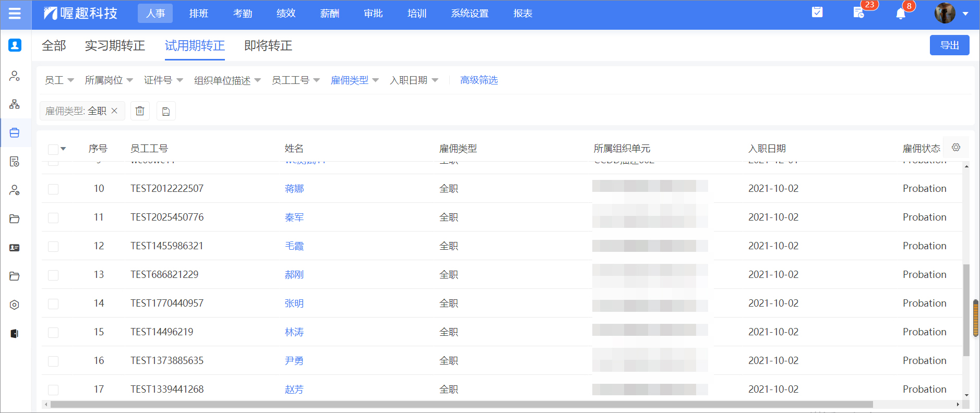Screen dimensions: 980x413
Task: Expand the 组织单位描述 filter dropdown
Action: tap(228, 80)
